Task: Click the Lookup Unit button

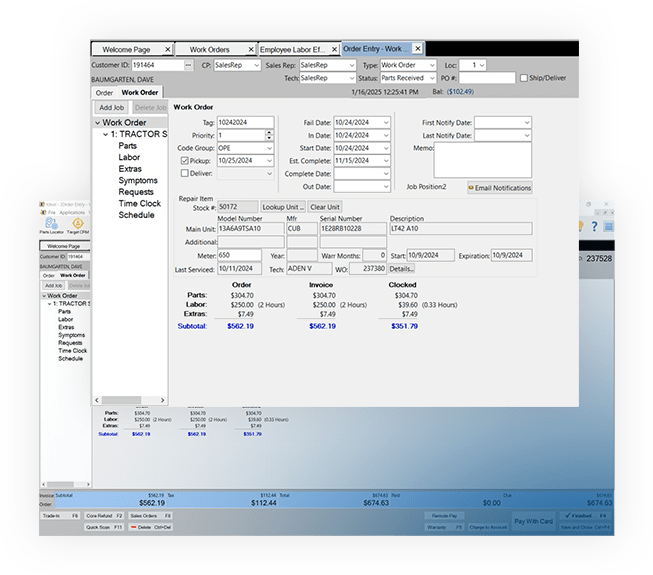Action: [x=283, y=206]
